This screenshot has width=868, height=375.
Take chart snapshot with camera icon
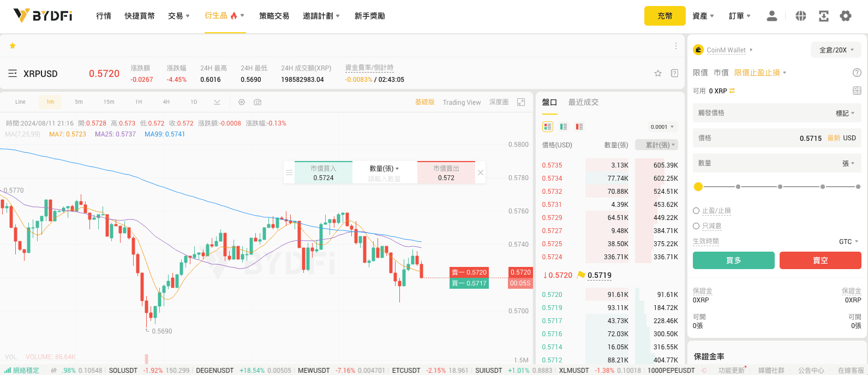tap(258, 102)
